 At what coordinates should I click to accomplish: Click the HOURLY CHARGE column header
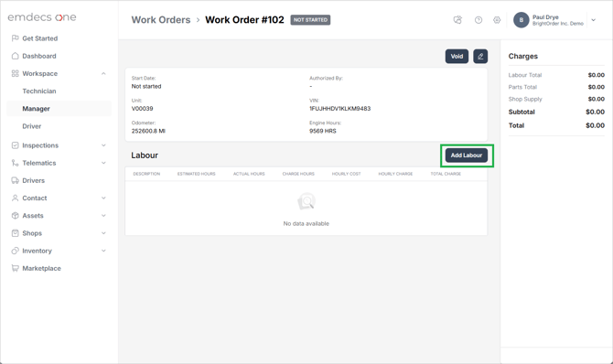click(x=395, y=174)
